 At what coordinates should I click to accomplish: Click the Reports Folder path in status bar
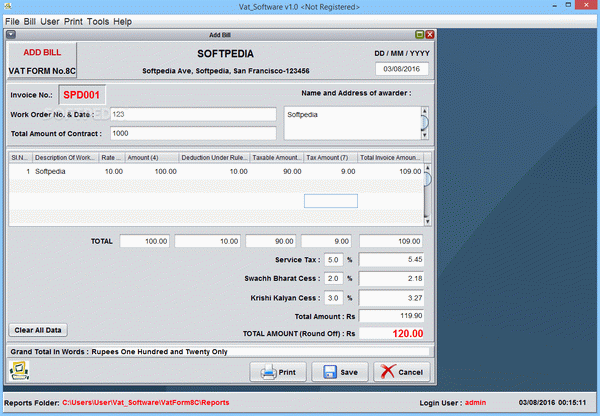[146, 402]
